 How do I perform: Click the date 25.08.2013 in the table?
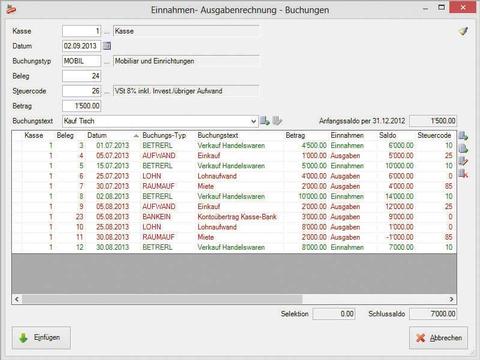[x=112, y=227]
